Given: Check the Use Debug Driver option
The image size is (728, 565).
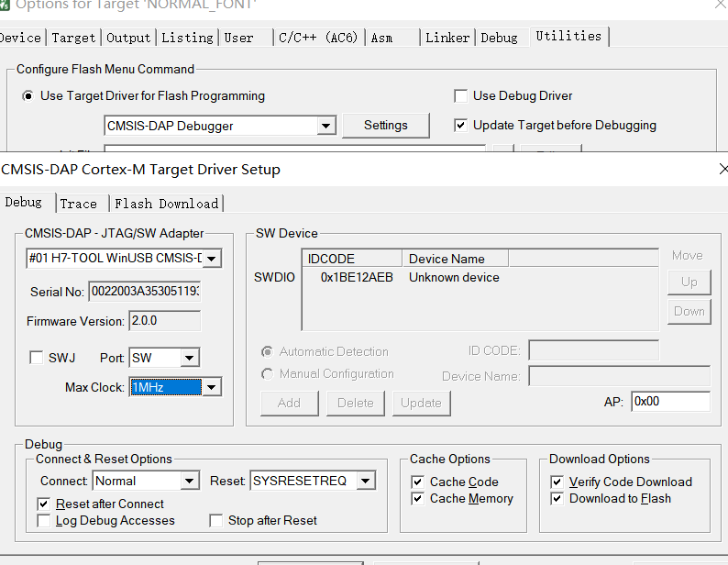Looking at the screenshot, I should point(461,95).
